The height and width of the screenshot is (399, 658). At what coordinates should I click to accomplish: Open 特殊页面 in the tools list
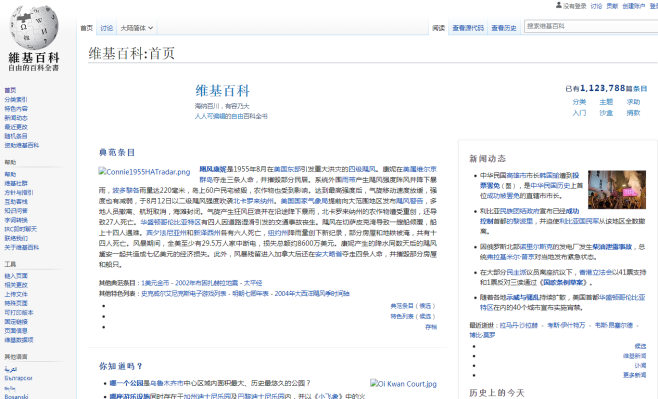tap(16, 303)
